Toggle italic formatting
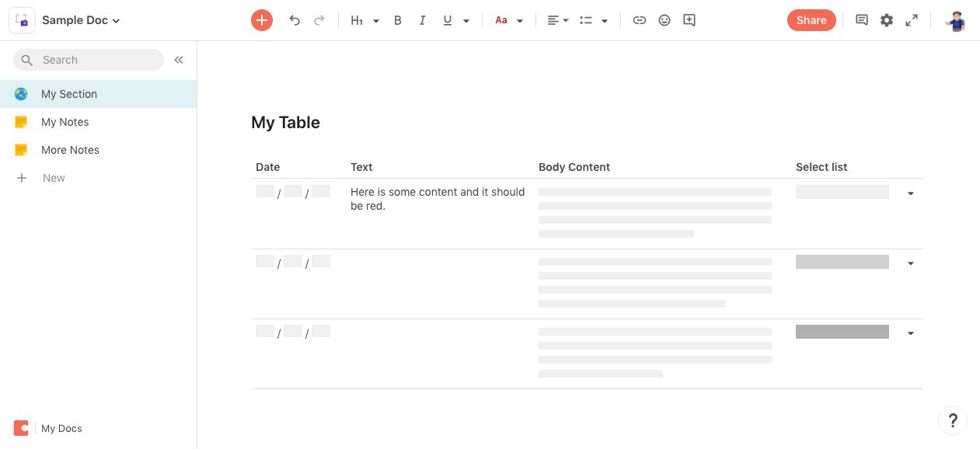Image resolution: width=980 pixels, height=449 pixels. coord(422,20)
